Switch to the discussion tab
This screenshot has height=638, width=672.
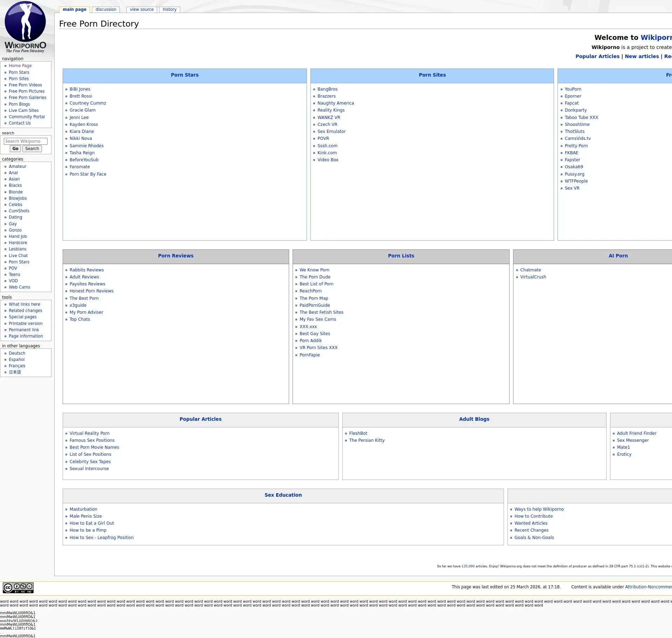pyautogui.click(x=106, y=9)
